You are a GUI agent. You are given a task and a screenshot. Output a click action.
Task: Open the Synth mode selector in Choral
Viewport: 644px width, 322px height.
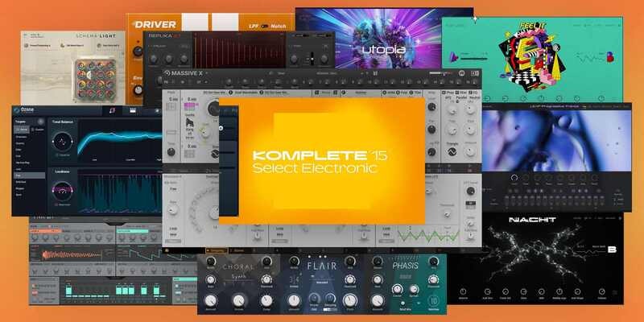tap(237, 277)
